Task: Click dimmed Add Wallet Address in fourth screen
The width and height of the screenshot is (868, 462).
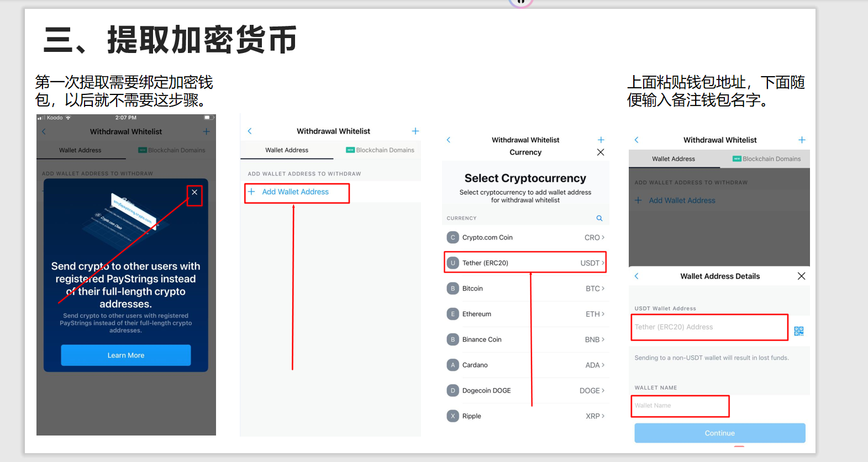Action: [x=682, y=200]
